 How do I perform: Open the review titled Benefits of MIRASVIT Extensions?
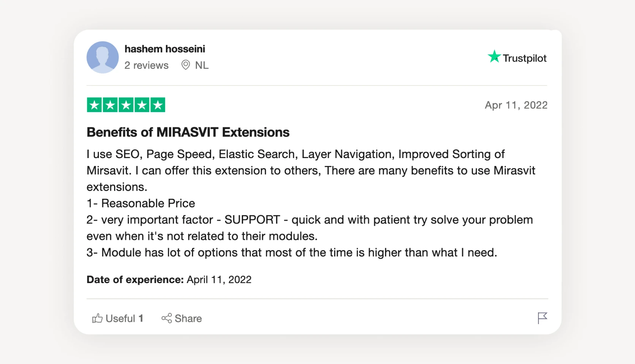coord(188,132)
